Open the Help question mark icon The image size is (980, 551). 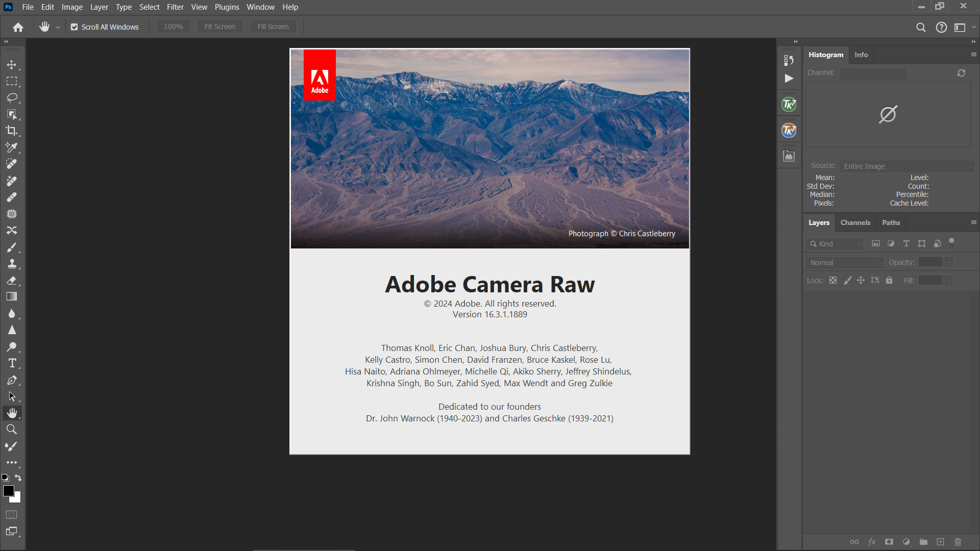(x=941, y=27)
